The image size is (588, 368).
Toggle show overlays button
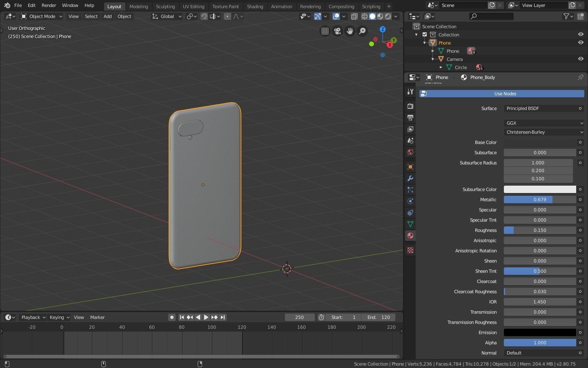click(336, 16)
